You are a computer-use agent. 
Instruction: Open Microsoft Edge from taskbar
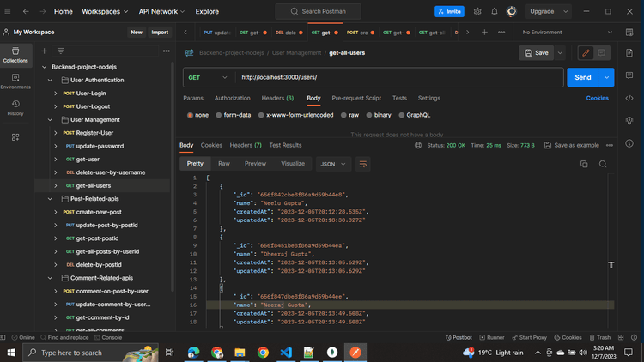click(x=193, y=353)
